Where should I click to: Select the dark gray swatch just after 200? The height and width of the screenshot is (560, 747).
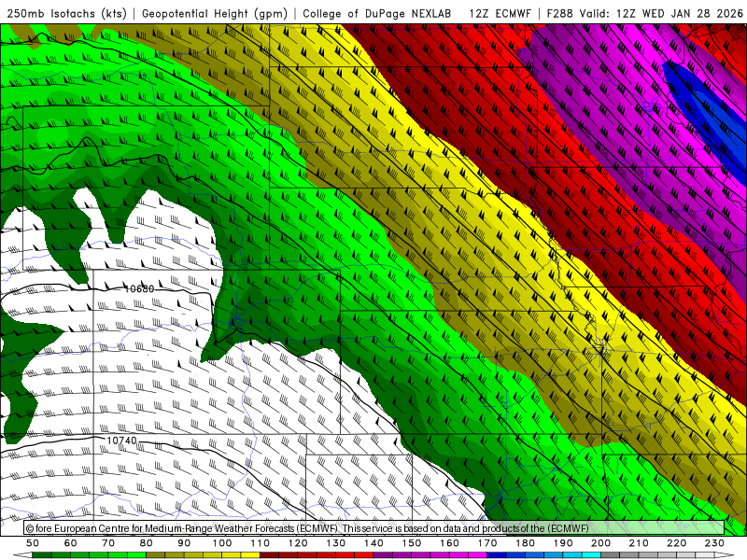pyautogui.click(x=611, y=555)
